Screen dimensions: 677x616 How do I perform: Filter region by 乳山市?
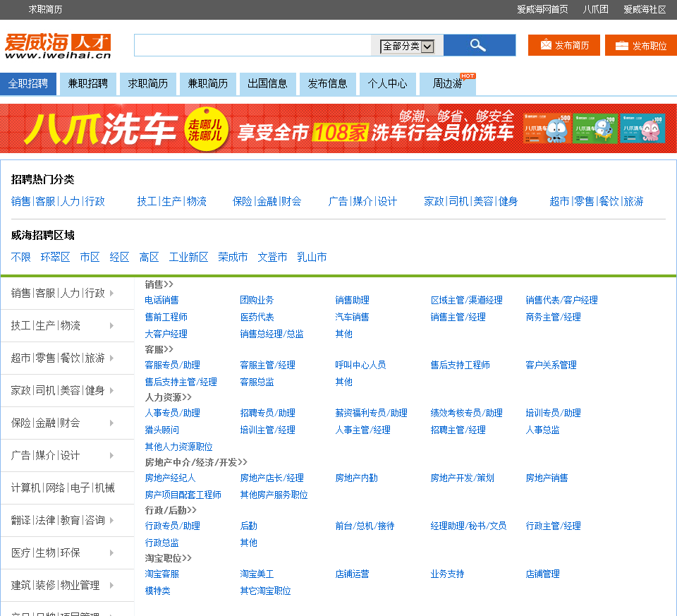312,258
